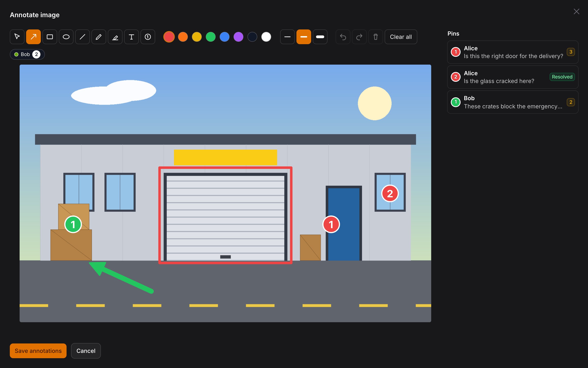Choose the medium stroke width
Image resolution: width=588 pixels, height=368 pixels.
[304, 37]
